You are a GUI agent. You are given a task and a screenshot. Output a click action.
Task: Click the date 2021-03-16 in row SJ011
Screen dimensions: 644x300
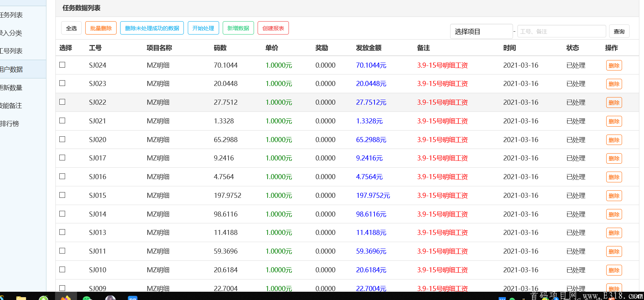click(521, 251)
